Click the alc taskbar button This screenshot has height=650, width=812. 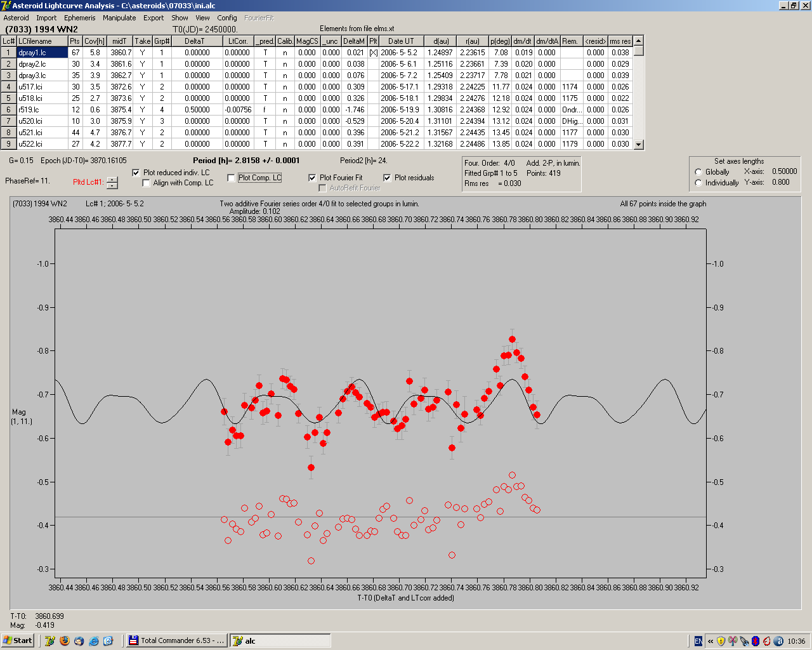coord(280,640)
